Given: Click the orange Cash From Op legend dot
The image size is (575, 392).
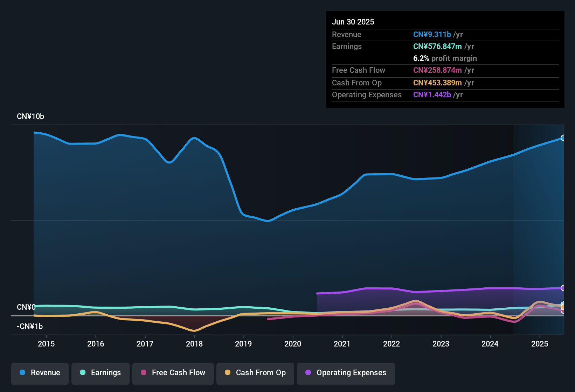Looking at the screenshot, I should (228, 373).
